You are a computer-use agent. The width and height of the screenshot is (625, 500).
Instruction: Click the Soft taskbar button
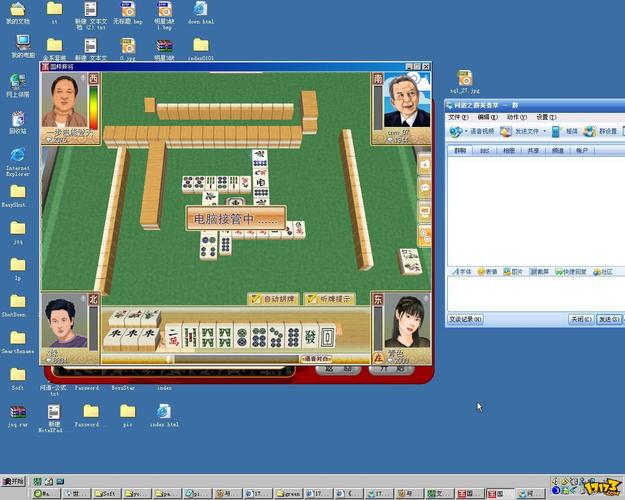point(106,494)
